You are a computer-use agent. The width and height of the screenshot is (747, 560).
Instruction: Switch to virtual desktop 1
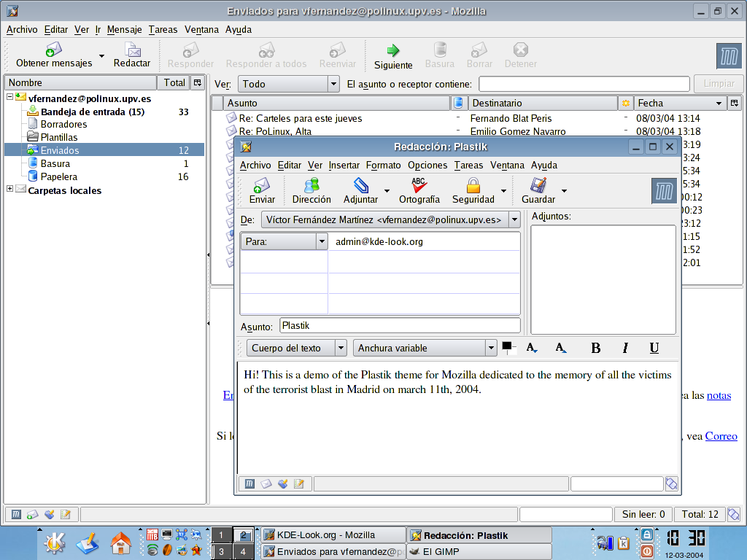pos(221,535)
